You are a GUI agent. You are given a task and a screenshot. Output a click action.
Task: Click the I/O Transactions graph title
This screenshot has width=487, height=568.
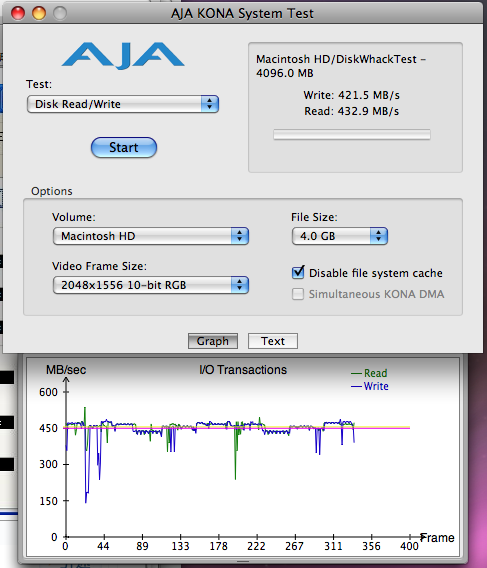(243, 369)
